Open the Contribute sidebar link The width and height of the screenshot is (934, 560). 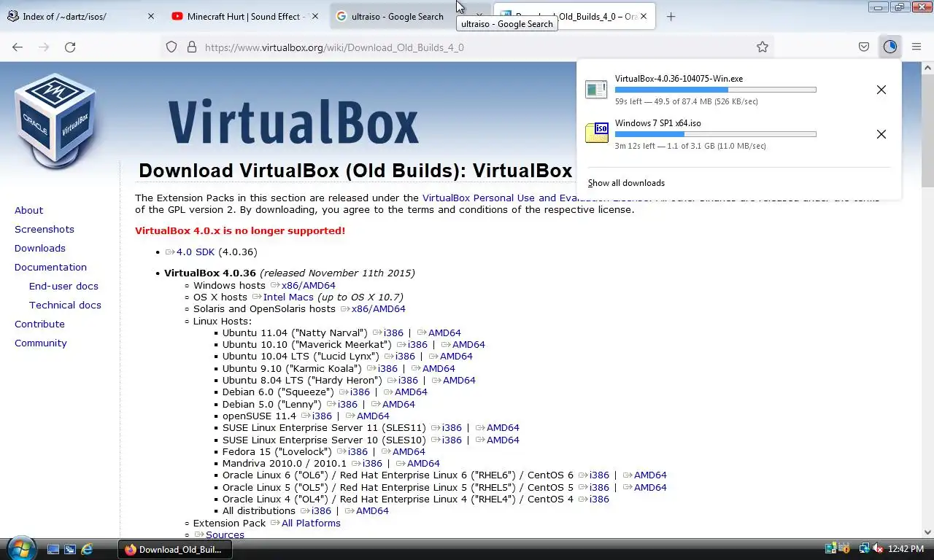tap(39, 324)
